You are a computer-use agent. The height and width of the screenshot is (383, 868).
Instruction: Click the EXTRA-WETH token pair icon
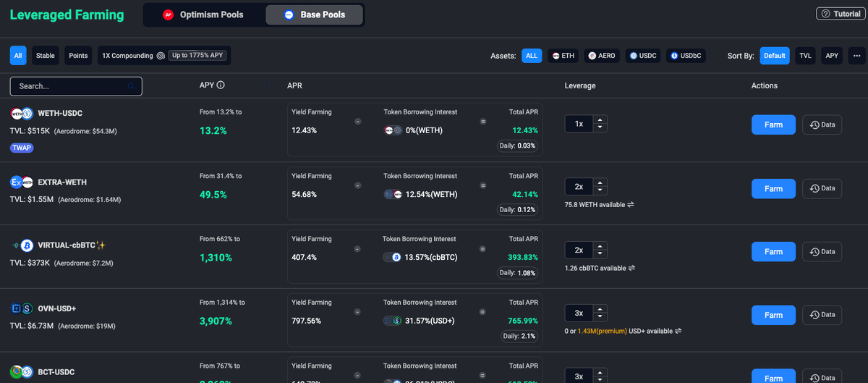point(22,182)
